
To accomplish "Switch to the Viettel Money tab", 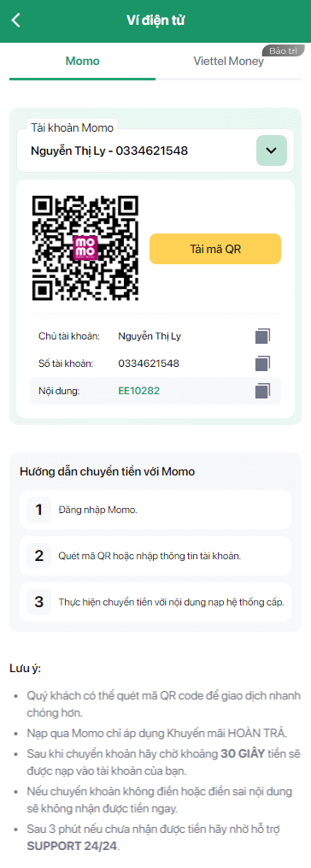I will tap(228, 62).
